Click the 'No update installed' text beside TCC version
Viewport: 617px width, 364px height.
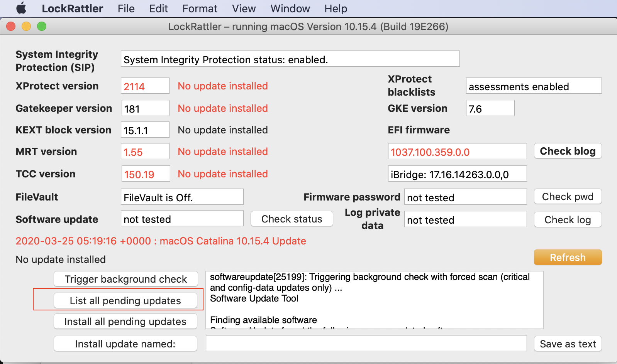(223, 174)
